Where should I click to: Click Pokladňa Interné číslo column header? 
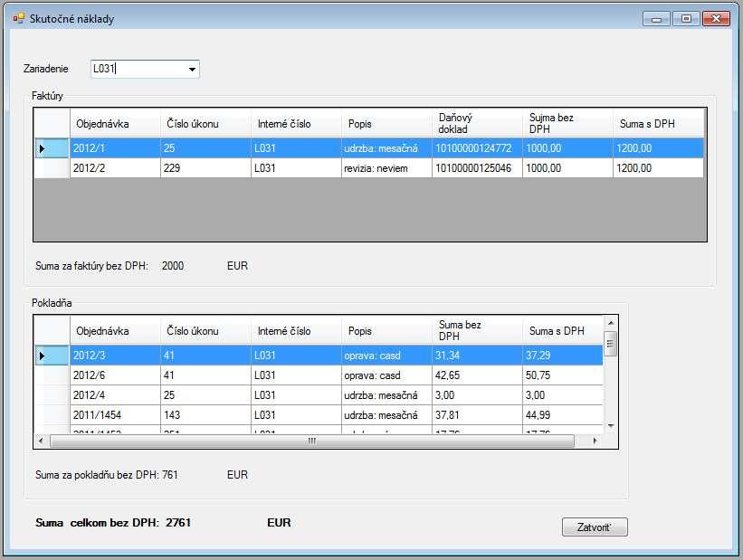[296, 331]
